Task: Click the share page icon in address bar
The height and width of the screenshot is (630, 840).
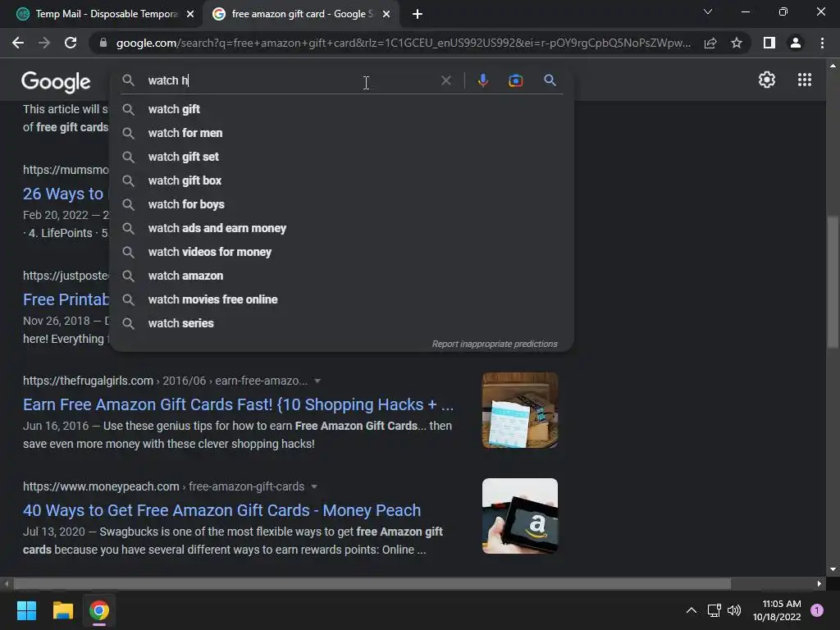Action: [x=710, y=43]
